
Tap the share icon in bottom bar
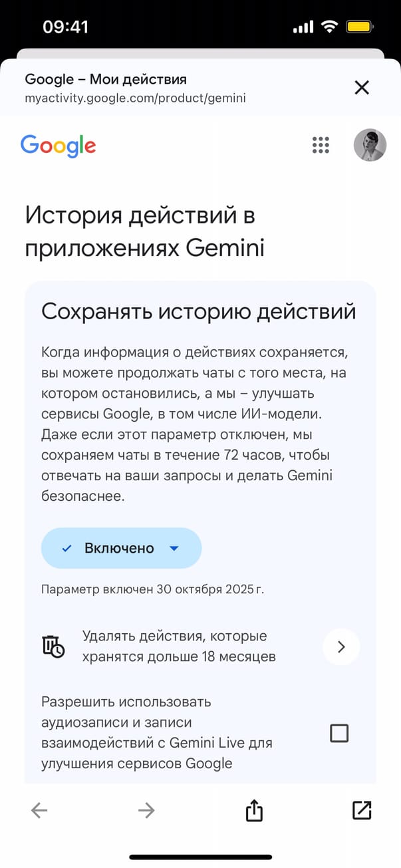pyautogui.click(x=254, y=809)
